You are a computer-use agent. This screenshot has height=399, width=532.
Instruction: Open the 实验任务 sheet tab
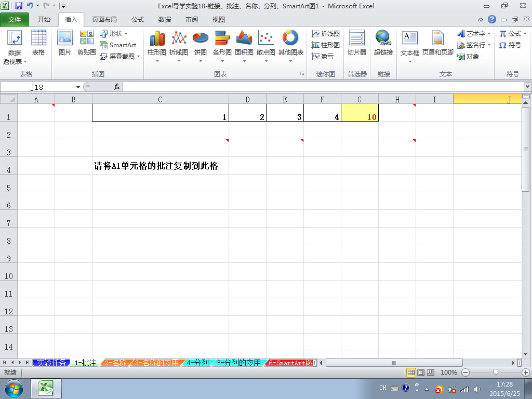[51, 363]
